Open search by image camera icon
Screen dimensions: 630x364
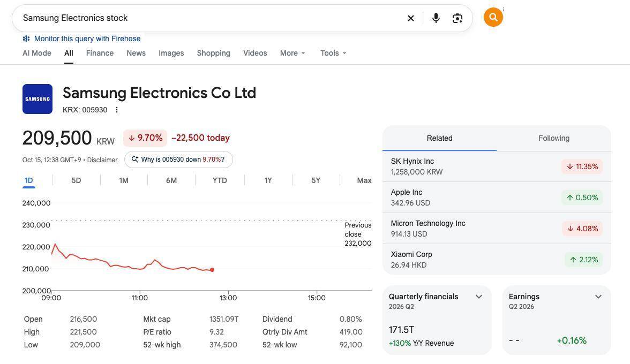click(457, 18)
